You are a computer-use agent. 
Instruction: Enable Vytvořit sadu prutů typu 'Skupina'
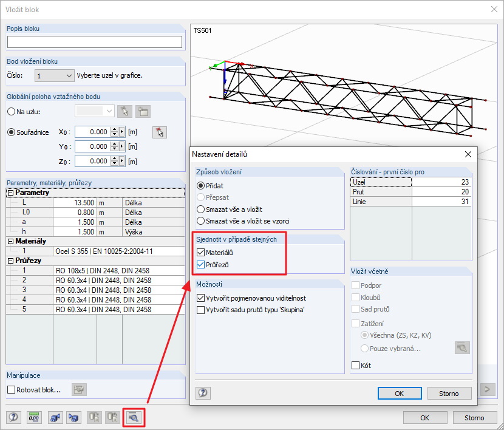tap(200, 310)
